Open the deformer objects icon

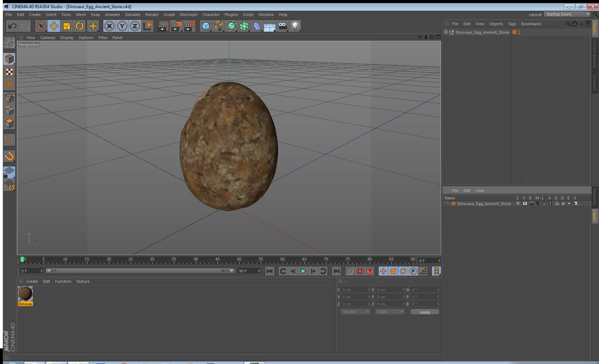257,26
